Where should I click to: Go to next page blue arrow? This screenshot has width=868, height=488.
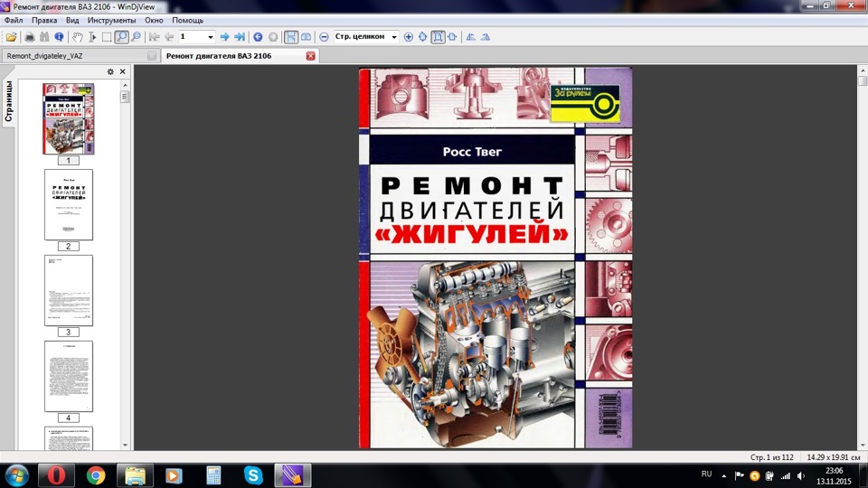tap(225, 37)
